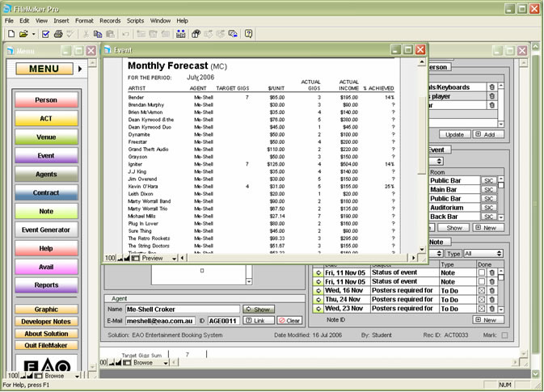Click the Undo toolbar icon
Viewport: 544px width, 392px height.
[x=125, y=34]
